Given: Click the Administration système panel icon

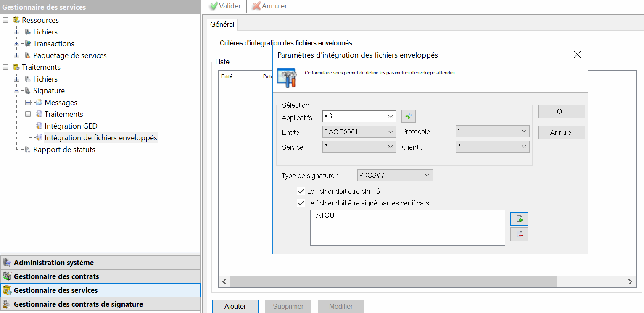Looking at the screenshot, I should point(7,263).
